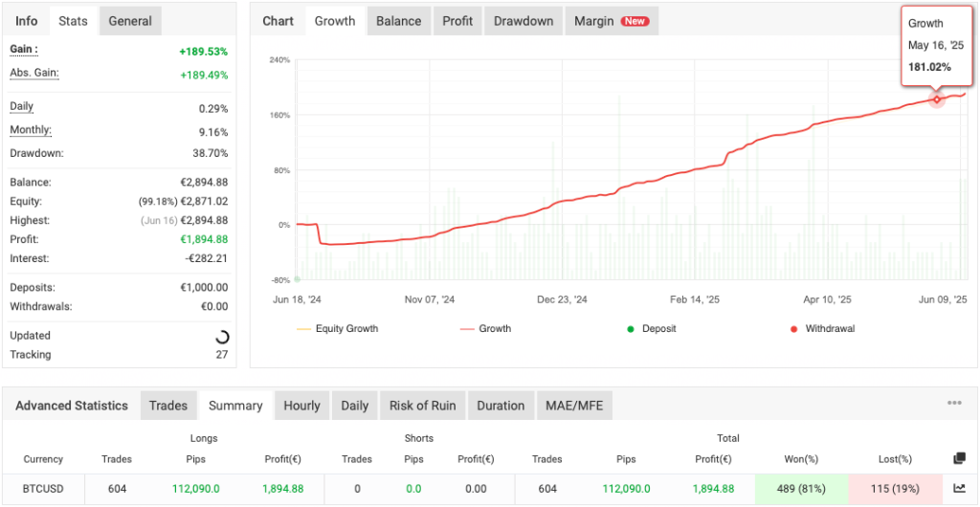Screen dimensions: 980x507
Task: Show the Profit chart tab
Action: tap(457, 21)
